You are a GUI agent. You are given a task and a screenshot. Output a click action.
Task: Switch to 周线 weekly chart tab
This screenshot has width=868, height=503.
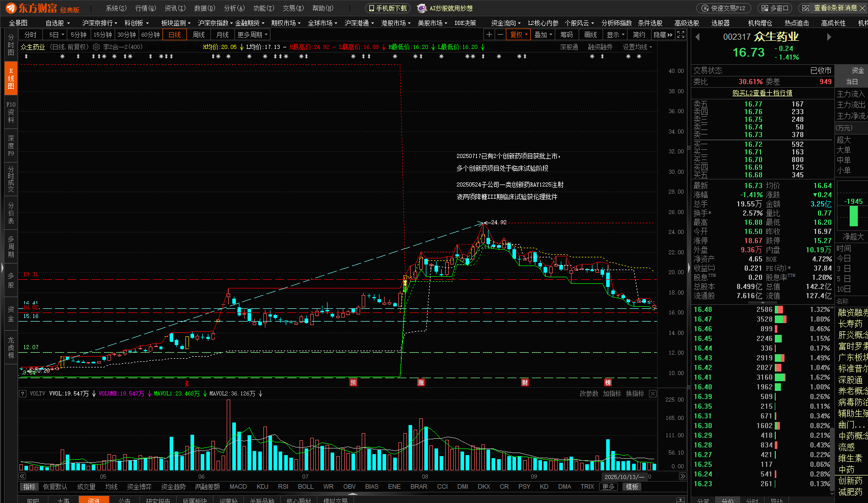point(198,35)
